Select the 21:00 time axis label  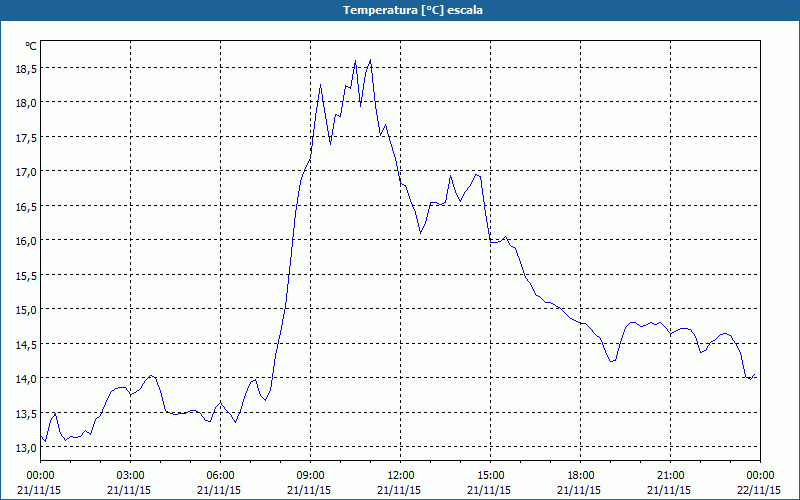click(x=670, y=476)
